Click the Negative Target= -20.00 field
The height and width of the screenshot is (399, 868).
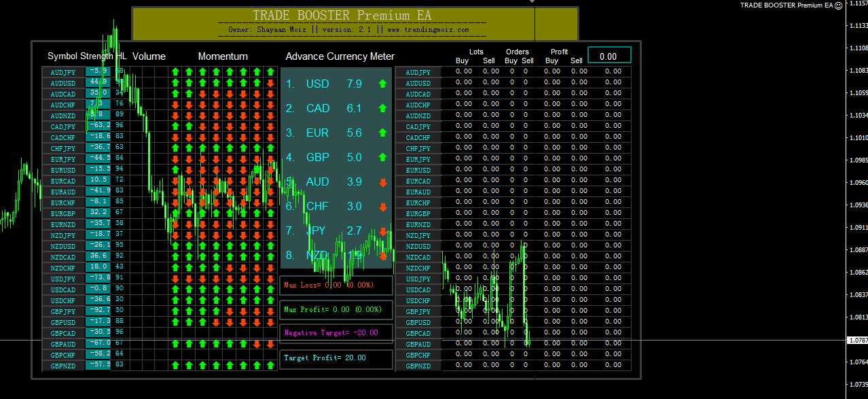click(336, 333)
